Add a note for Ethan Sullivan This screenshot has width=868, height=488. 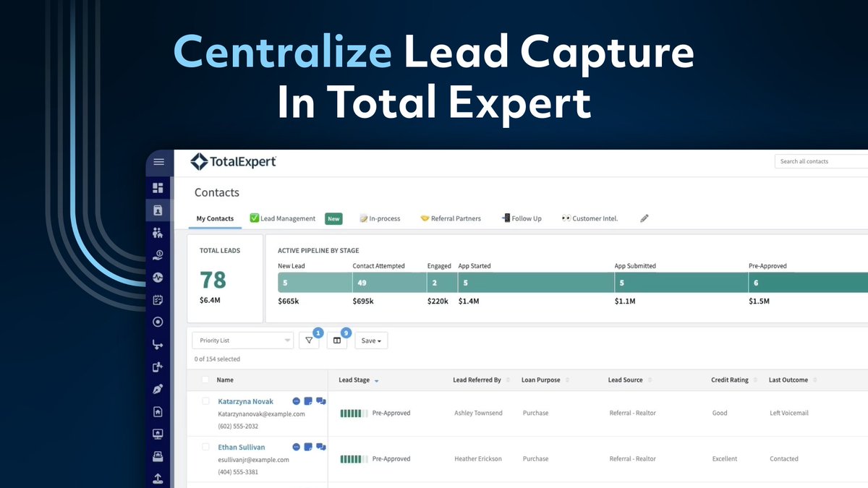pos(308,447)
